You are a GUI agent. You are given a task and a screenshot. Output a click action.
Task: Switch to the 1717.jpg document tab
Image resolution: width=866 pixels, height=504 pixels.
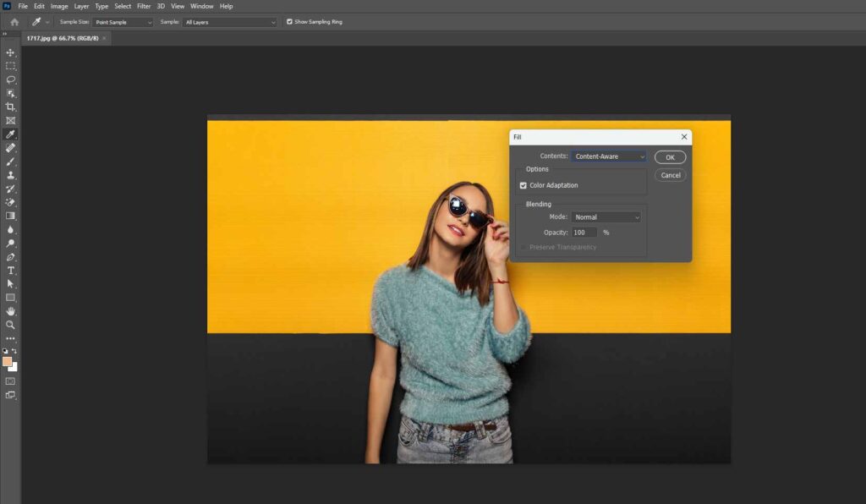pyautogui.click(x=63, y=38)
